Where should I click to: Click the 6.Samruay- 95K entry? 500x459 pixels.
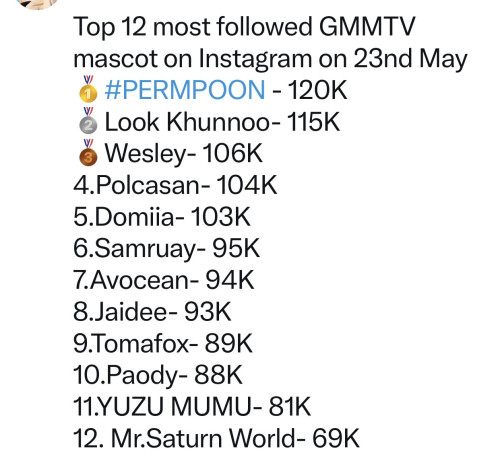point(166,249)
